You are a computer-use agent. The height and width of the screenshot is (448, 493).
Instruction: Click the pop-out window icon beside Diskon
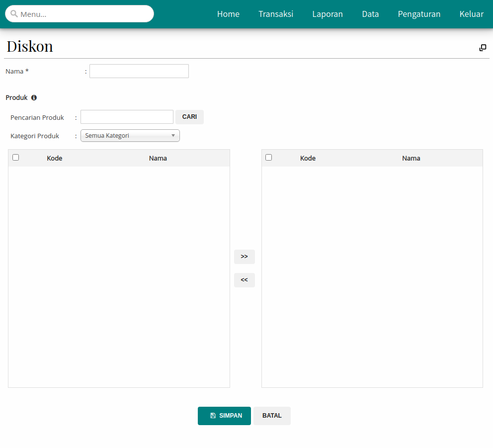(x=483, y=48)
